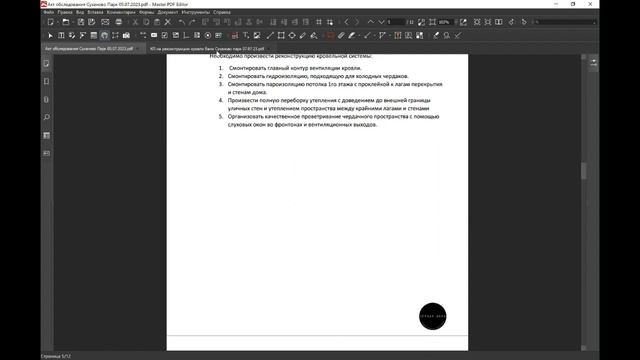Undo the last action
The height and width of the screenshot is (360, 640).
click(182, 22)
